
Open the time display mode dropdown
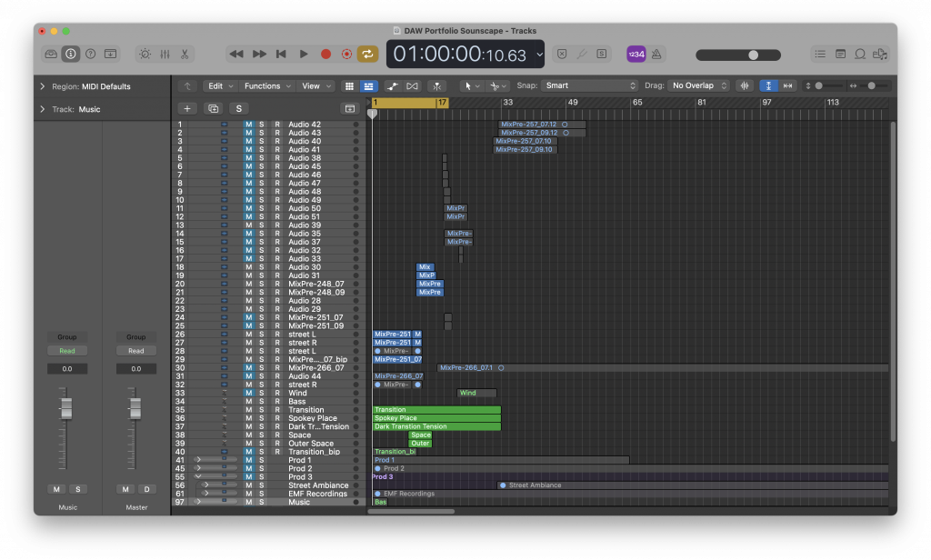(539, 54)
